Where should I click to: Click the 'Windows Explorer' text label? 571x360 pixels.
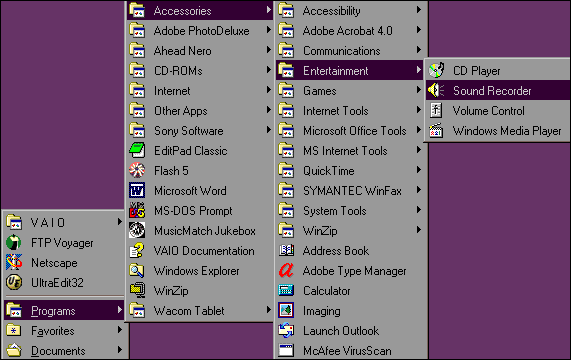197,271
